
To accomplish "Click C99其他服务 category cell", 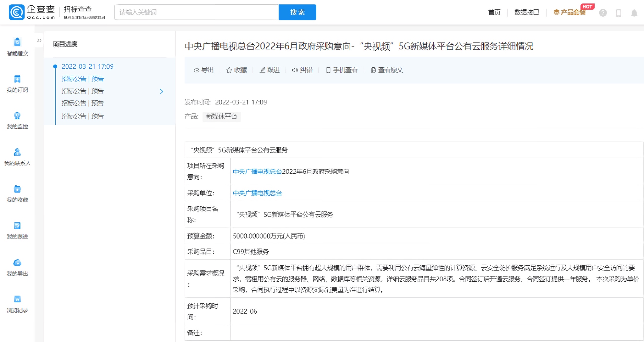I will click(251, 252).
